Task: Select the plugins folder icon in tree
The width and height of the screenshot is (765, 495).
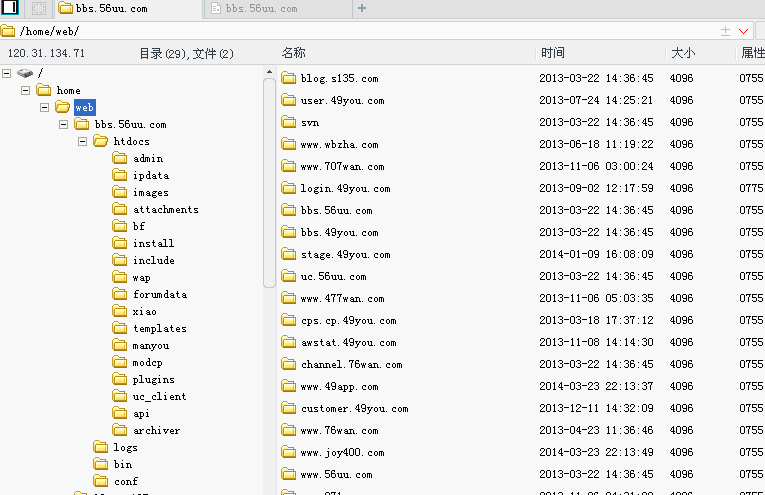Action: pos(120,379)
